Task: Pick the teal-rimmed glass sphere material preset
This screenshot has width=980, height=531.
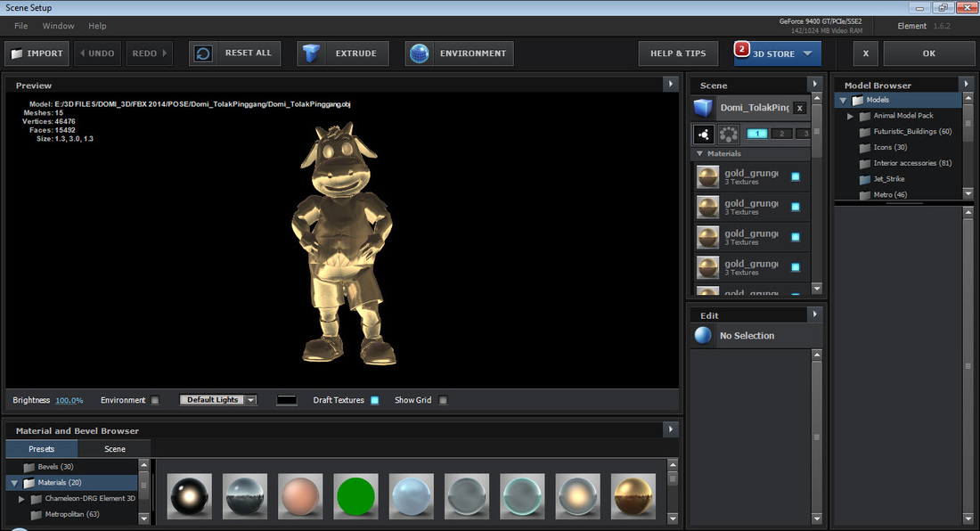Action: pyautogui.click(x=522, y=496)
